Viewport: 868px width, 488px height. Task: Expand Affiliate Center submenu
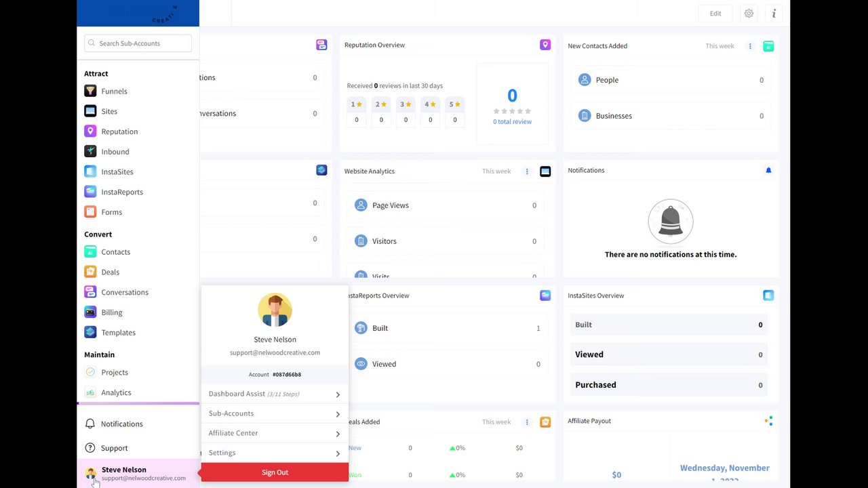point(275,433)
